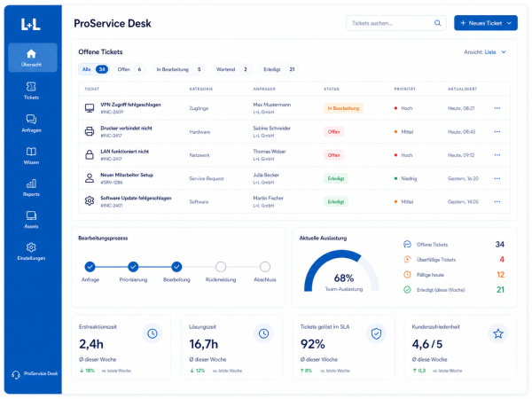
Task: Sort by the Priorität column header
Action: (405, 89)
